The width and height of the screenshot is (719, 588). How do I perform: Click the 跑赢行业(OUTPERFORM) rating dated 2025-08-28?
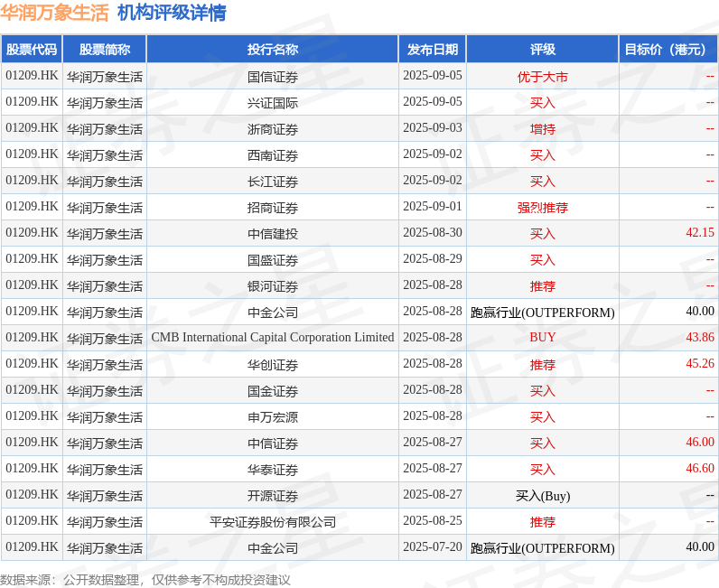543,312
